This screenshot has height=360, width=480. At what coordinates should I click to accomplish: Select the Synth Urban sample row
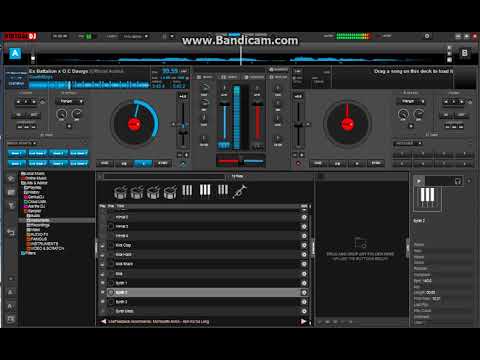tap(203, 311)
